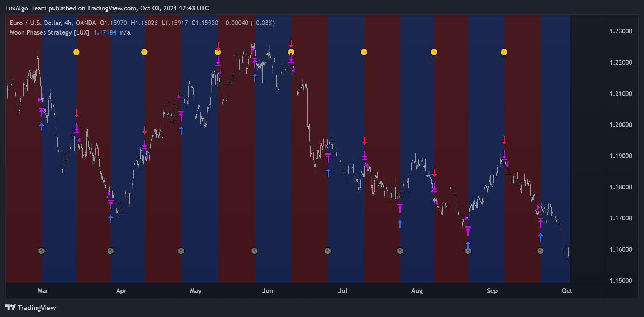Click the gray moon marker in late March

[110, 251]
